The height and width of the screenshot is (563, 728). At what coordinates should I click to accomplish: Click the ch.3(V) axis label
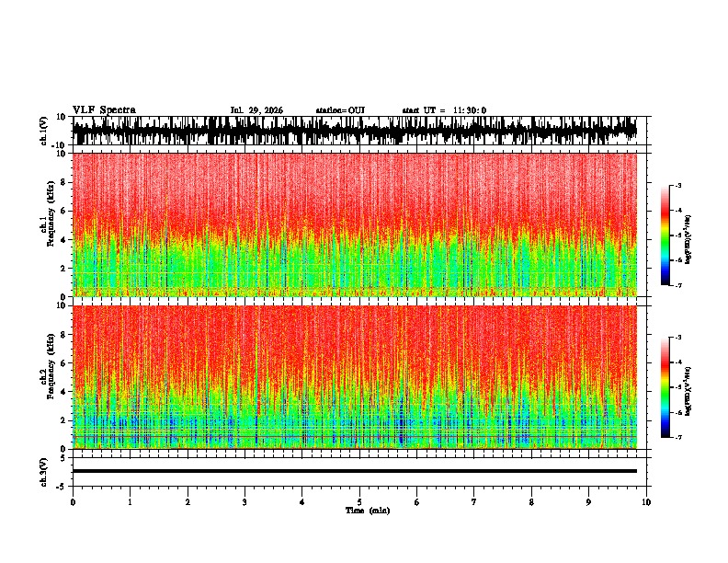[x=44, y=472]
